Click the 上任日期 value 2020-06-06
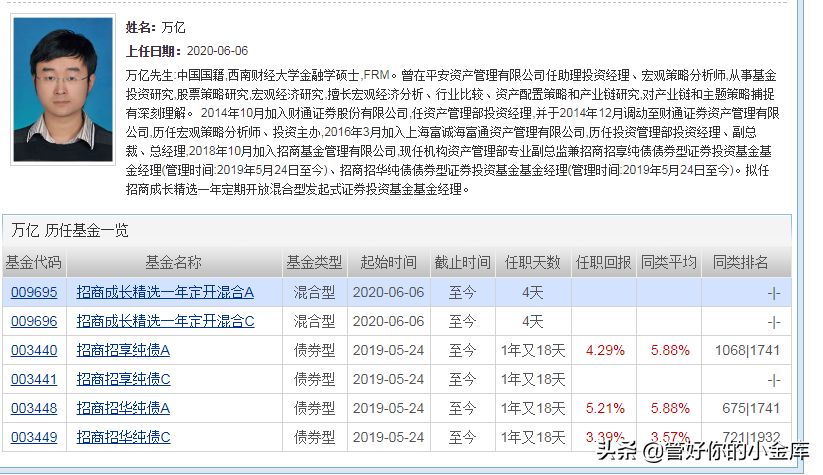 (217, 51)
